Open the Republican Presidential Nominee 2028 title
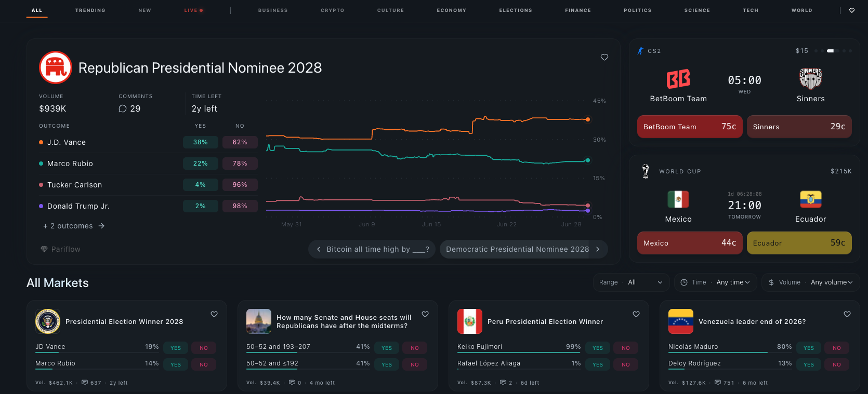 tap(200, 68)
